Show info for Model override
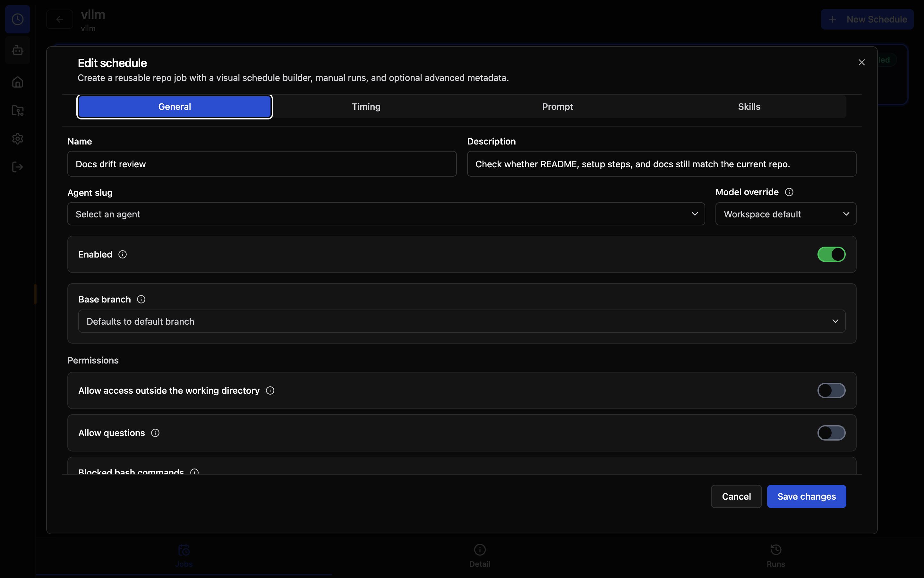The width and height of the screenshot is (924, 578). point(789,192)
